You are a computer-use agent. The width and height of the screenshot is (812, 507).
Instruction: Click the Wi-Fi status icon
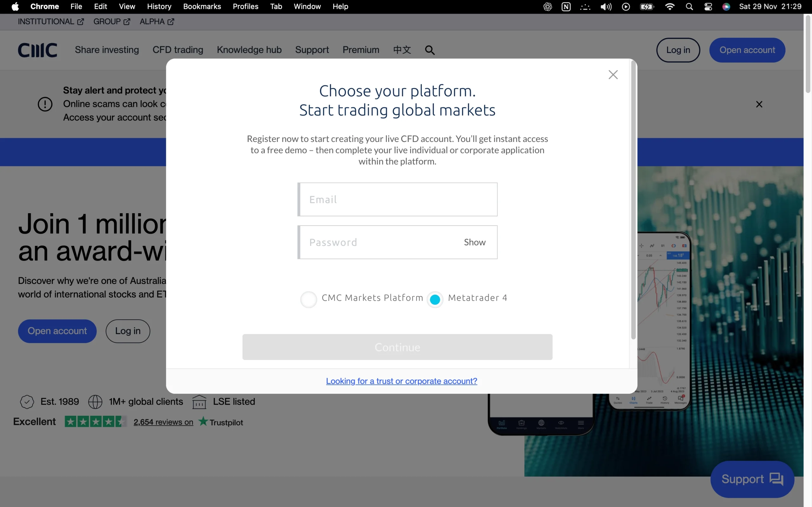[x=669, y=7]
